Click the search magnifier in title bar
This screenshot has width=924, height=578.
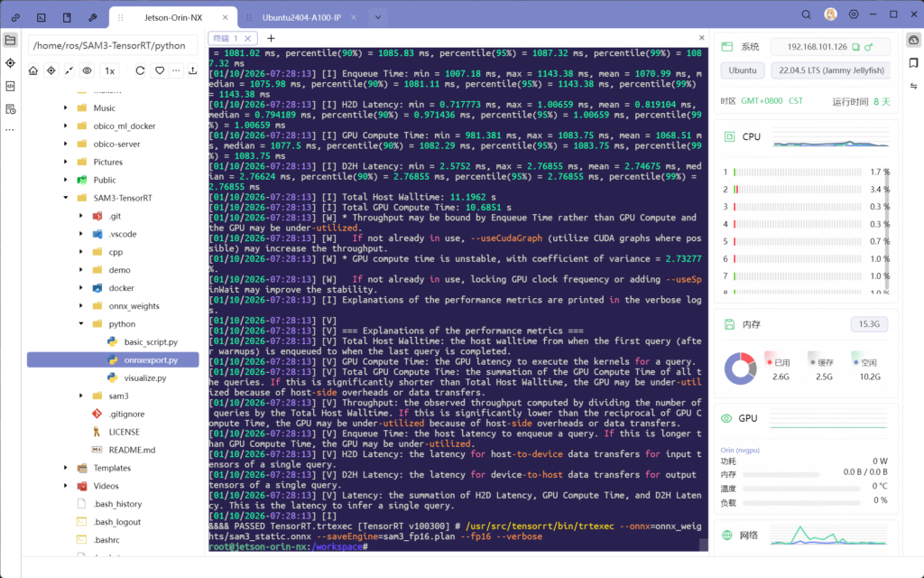807,14
